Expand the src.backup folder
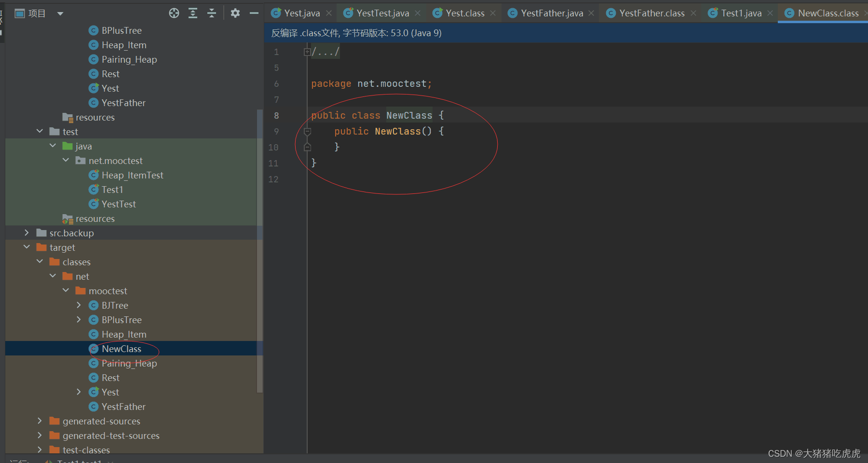The height and width of the screenshot is (463, 868). 27,232
